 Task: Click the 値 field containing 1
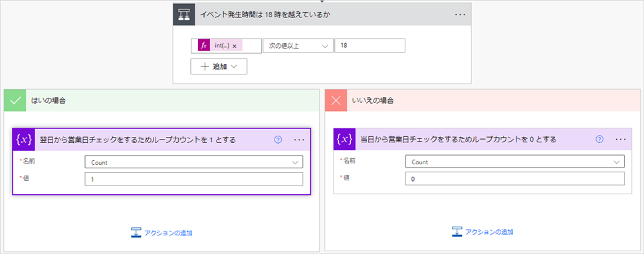coord(194,180)
